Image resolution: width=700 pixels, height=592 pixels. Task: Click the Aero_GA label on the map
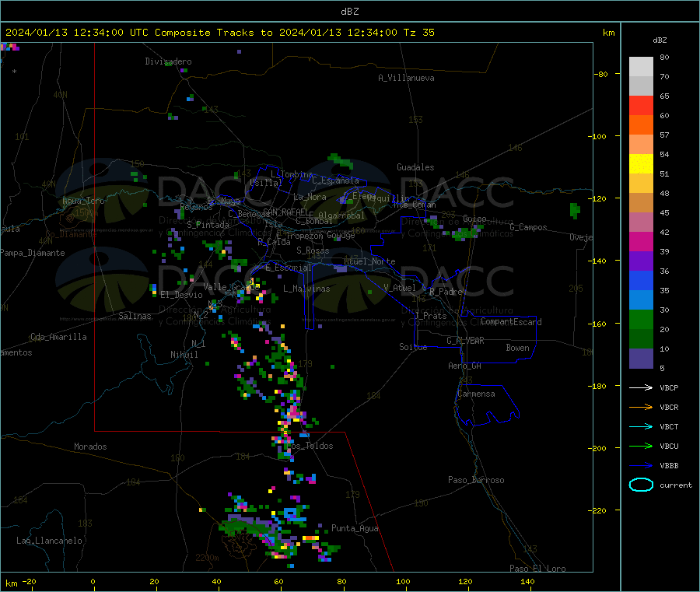click(464, 366)
